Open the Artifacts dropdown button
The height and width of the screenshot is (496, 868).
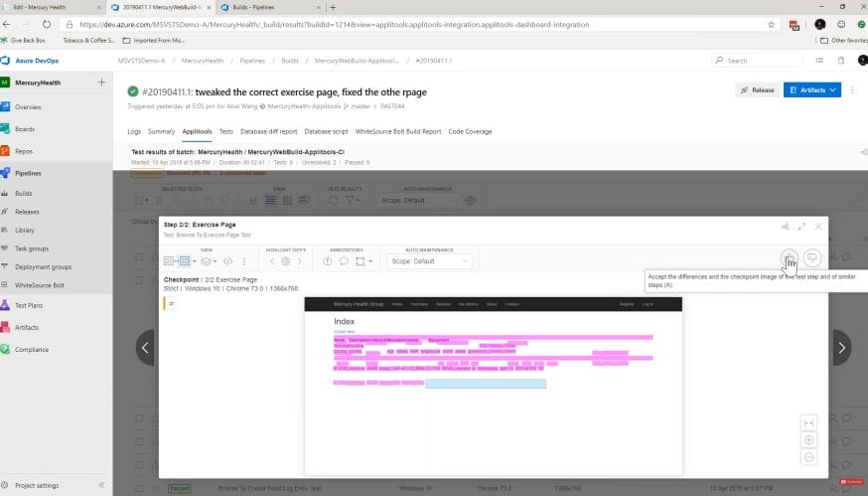812,89
